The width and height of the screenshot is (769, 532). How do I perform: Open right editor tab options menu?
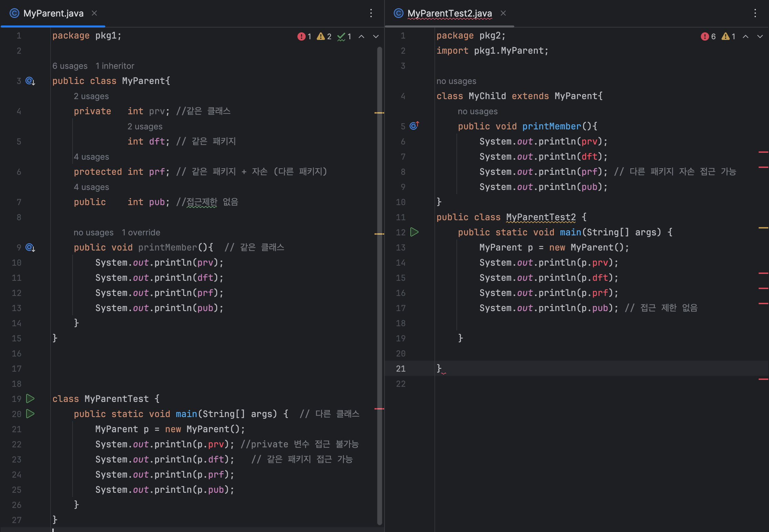(x=755, y=13)
